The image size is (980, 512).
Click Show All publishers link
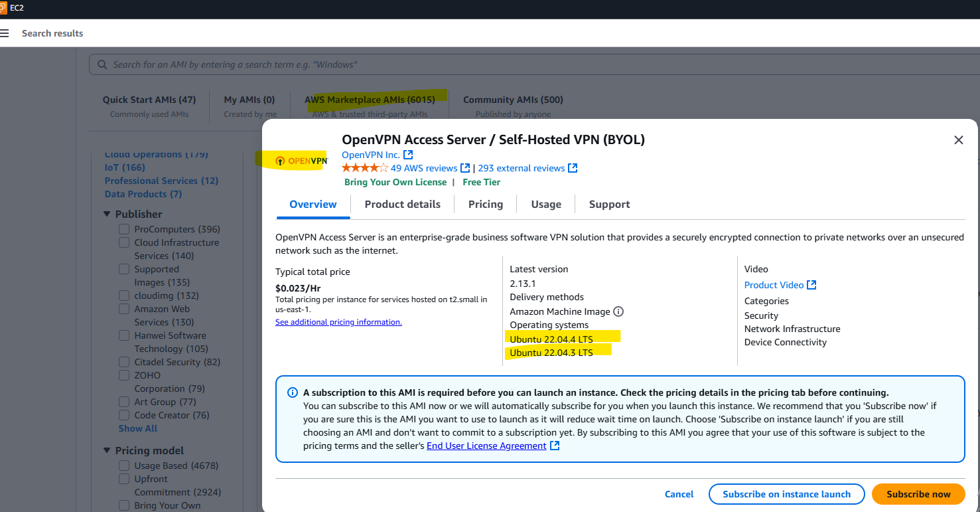click(x=138, y=428)
